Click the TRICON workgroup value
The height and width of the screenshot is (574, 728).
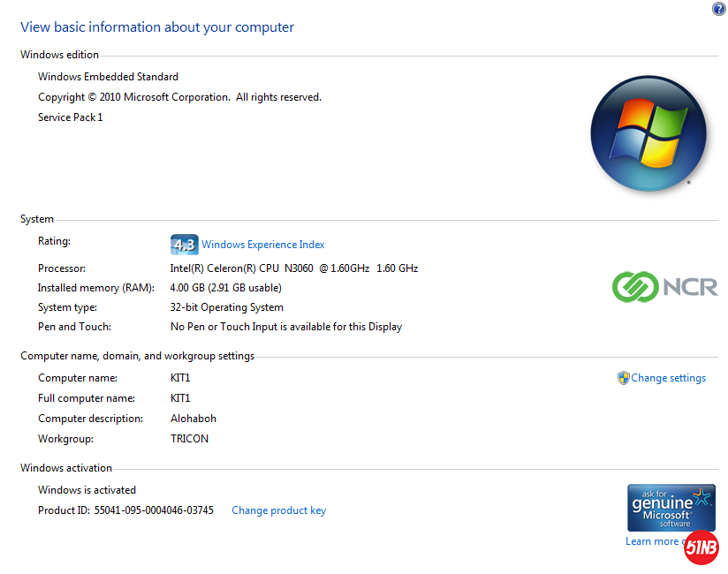click(x=189, y=439)
